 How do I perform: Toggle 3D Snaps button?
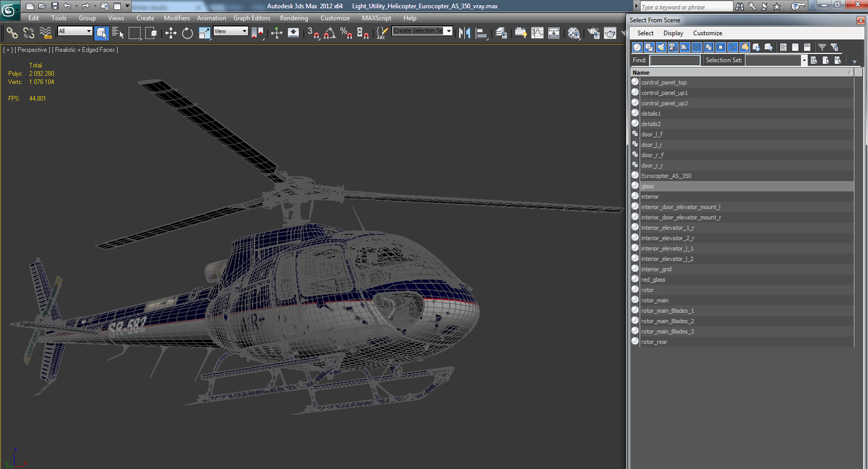point(313,33)
